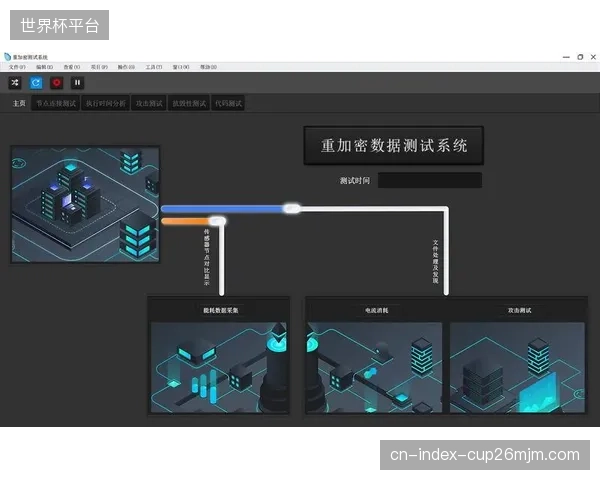Switch to the 抗毁性测试 tab
Viewport: 600px width, 480px height.
click(x=189, y=103)
